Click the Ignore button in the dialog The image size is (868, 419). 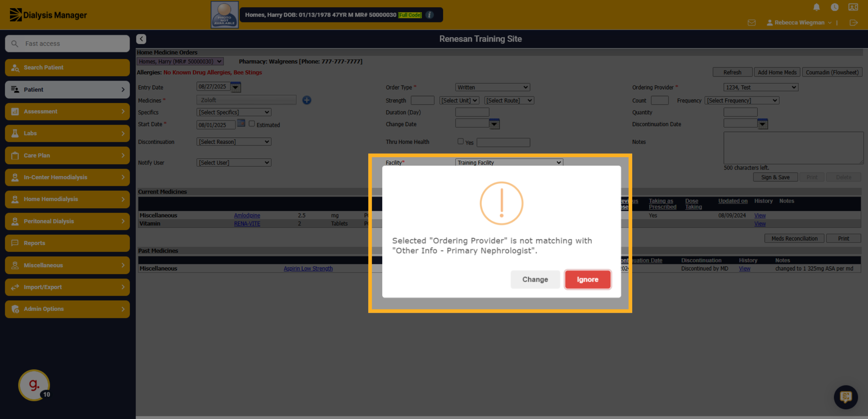click(588, 279)
